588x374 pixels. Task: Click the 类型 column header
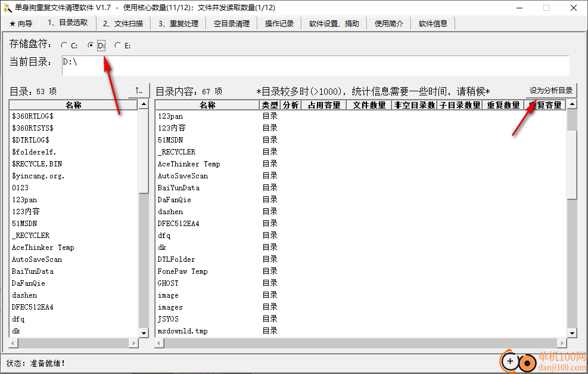point(270,105)
